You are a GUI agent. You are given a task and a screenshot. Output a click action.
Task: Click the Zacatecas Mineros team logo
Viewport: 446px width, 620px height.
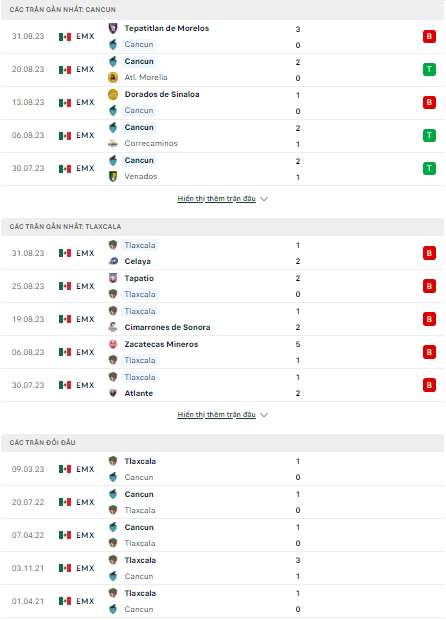click(x=113, y=344)
